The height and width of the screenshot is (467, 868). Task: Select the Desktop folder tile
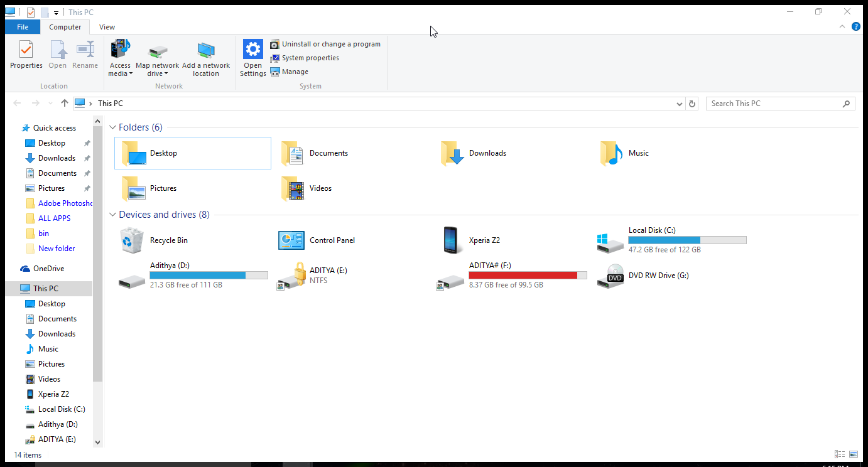click(193, 153)
